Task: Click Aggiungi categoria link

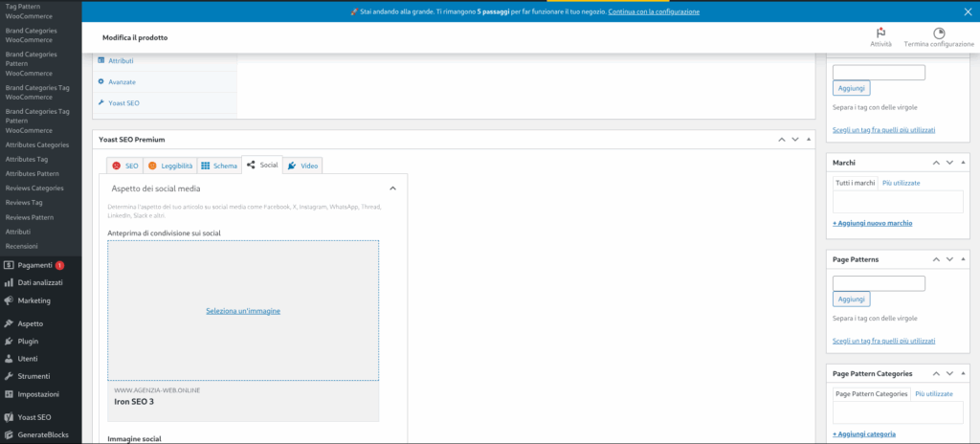Action: tap(864, 434)
